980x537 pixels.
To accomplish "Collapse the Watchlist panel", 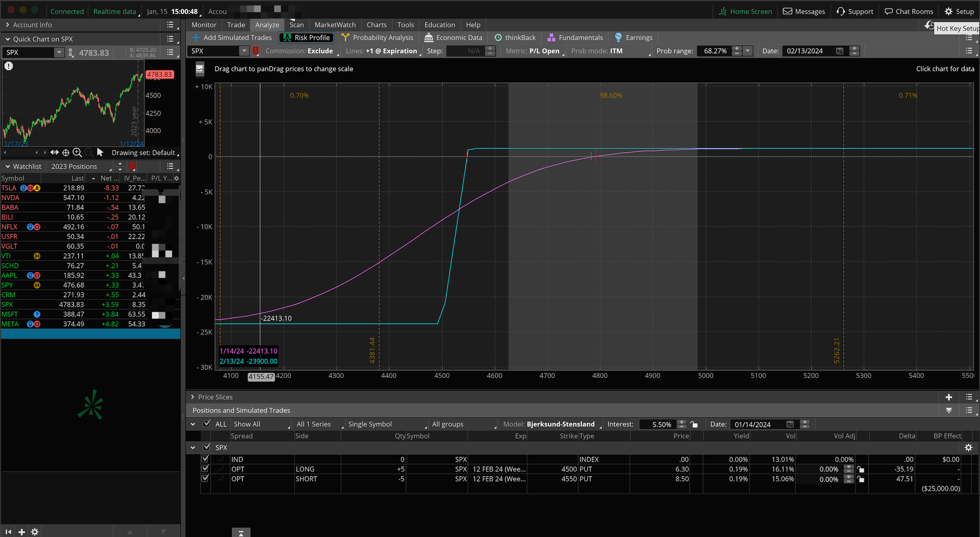I will pos(7,166).
